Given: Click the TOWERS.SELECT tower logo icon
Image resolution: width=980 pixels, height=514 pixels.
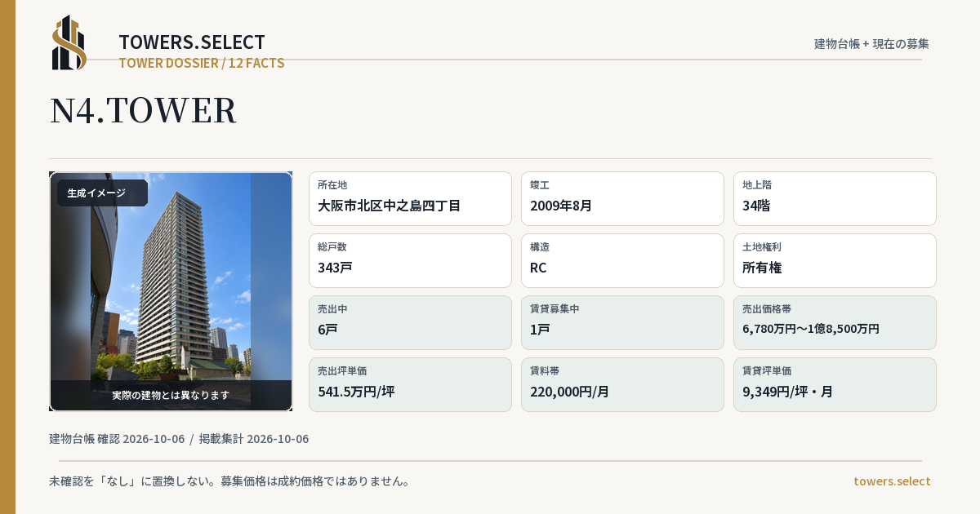Looking at the screenshot, I should 69,42.
